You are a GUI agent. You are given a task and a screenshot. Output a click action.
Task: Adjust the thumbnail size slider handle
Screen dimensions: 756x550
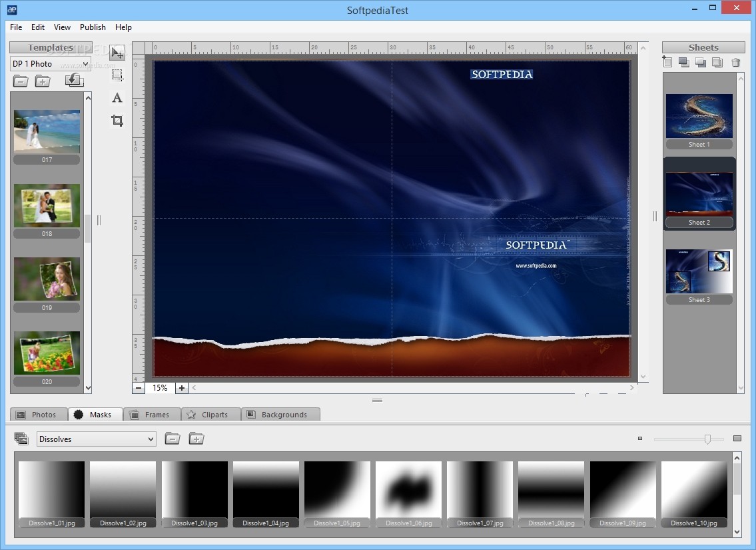(707, 439)
